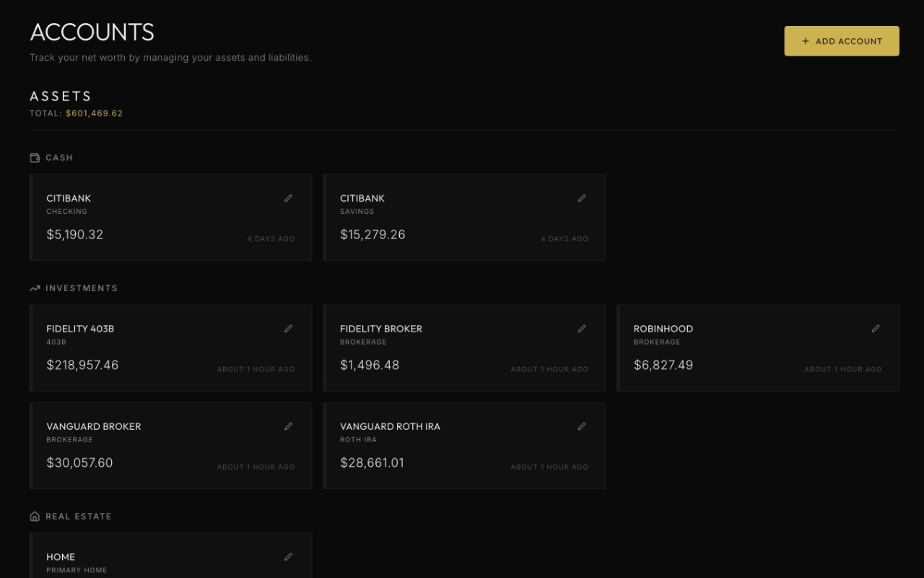Viewport: 924px width, 578px height.
Task: Click the plus icon in Add Account
Action: point(806,41)
